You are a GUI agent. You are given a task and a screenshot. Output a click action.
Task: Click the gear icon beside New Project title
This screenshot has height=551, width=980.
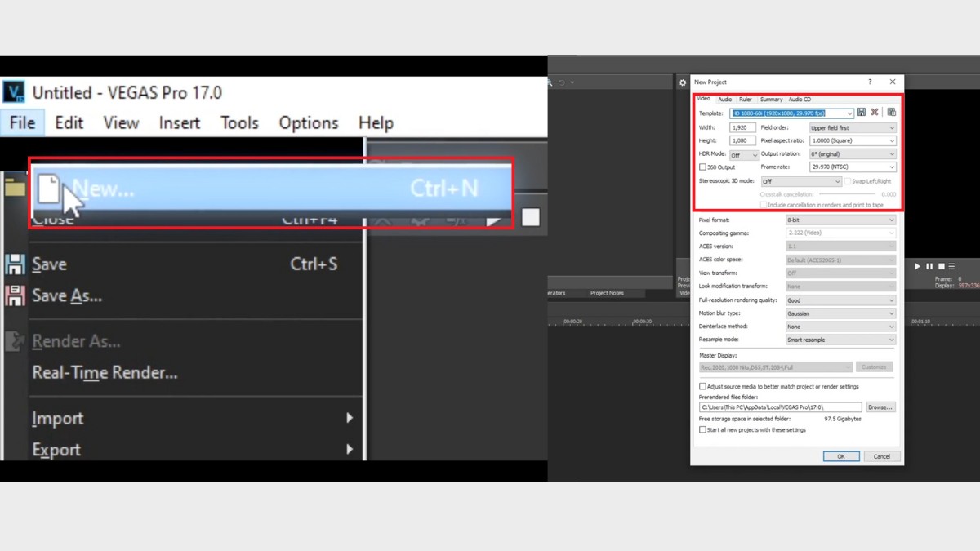[683, 82]
